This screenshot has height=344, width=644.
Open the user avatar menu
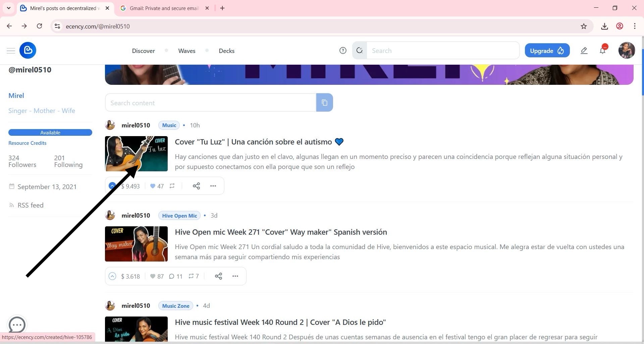627,51
